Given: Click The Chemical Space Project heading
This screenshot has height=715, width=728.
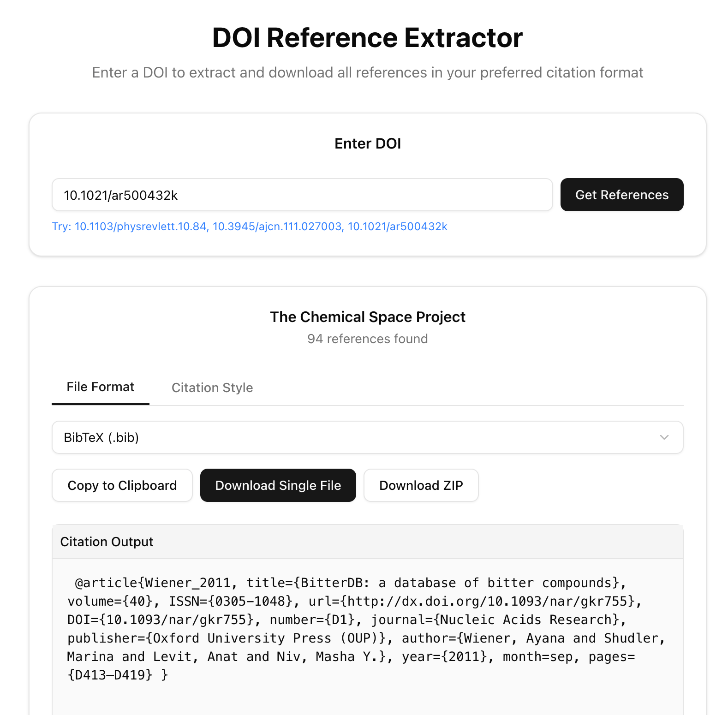Looking at the screenshot, I should [x=368, y=317].
